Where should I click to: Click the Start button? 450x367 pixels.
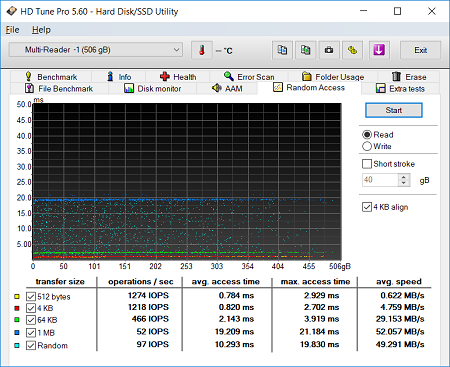point(394,110)
